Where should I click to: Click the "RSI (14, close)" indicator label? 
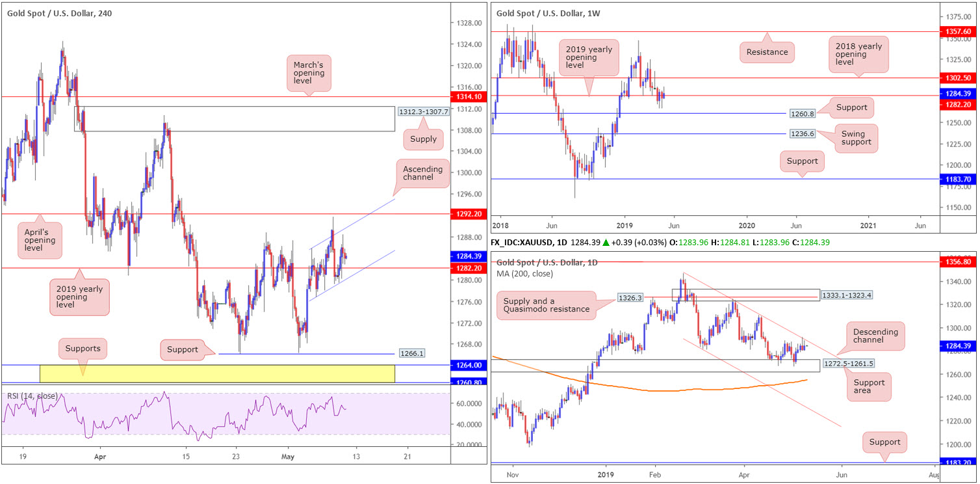click(x=32, y=396)
